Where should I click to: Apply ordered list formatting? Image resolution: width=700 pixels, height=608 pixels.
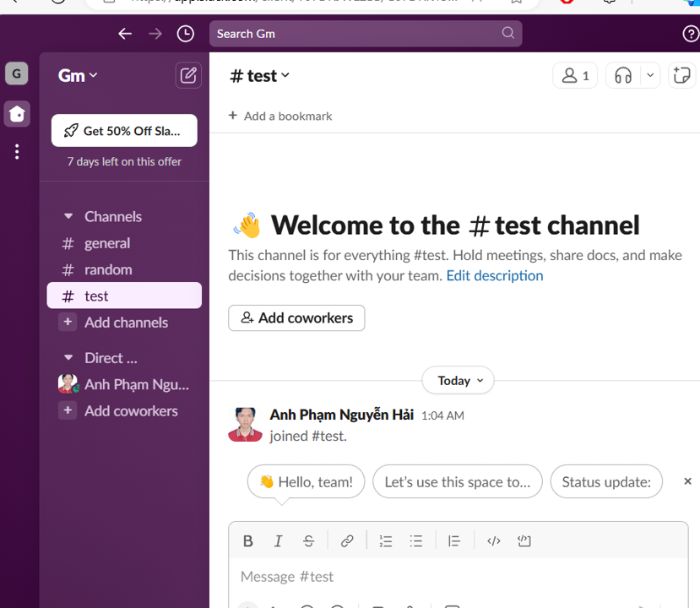point(386,541)
